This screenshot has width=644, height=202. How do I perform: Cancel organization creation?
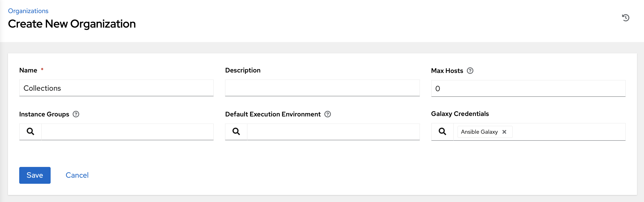tap(77, 175)
